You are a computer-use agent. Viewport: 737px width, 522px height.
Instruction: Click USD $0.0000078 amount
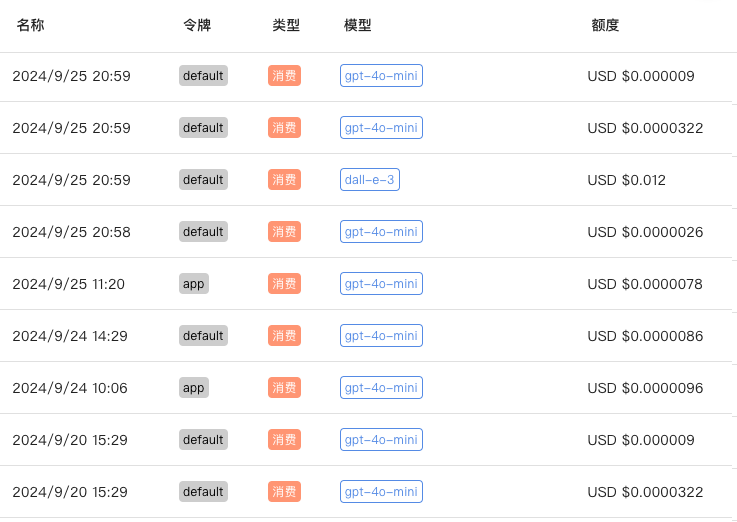pyautogui.click(x=645, y=284)
